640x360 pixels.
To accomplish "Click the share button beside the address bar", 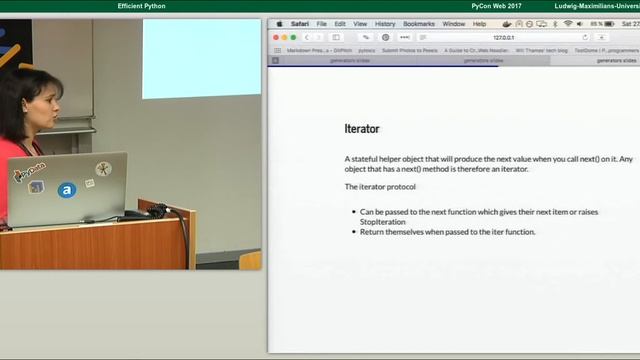I will 602,38.
